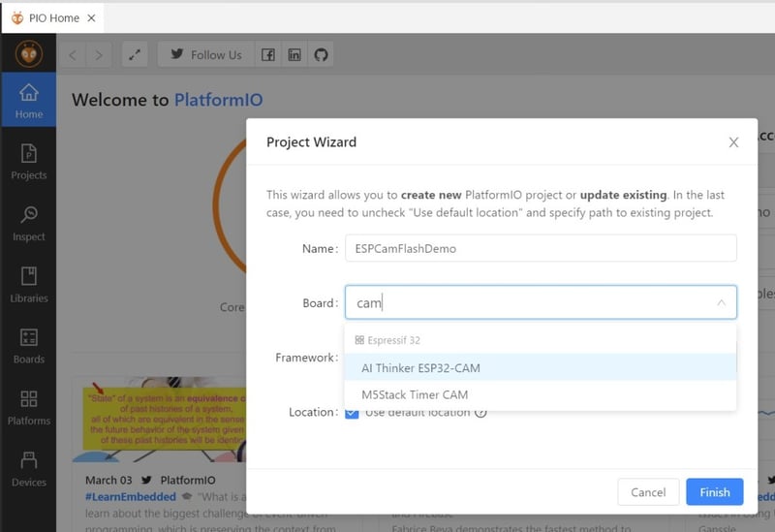Open the Facebook icon link

pyautogui.click(x=268, y=55)
